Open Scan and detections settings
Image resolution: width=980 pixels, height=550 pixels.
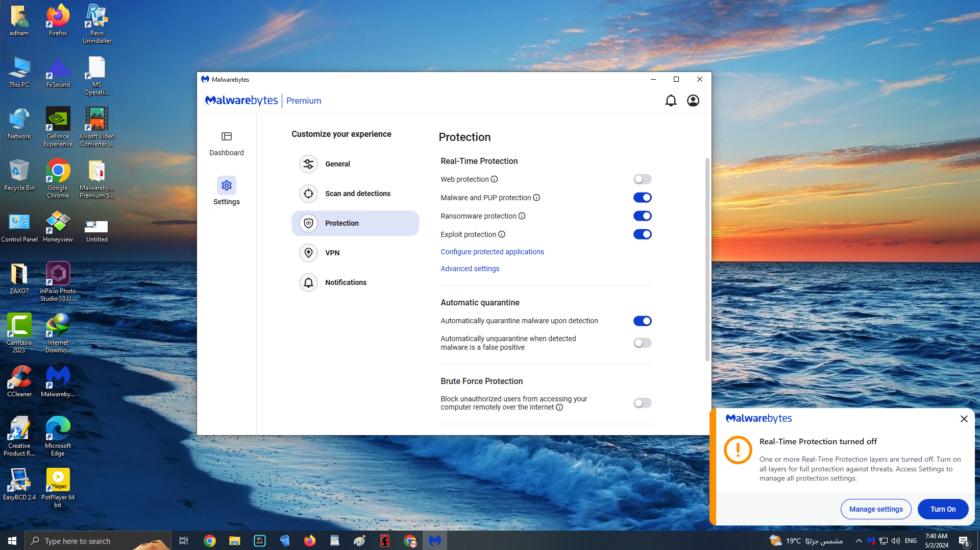pyautogui.click(x=355, y=194)
